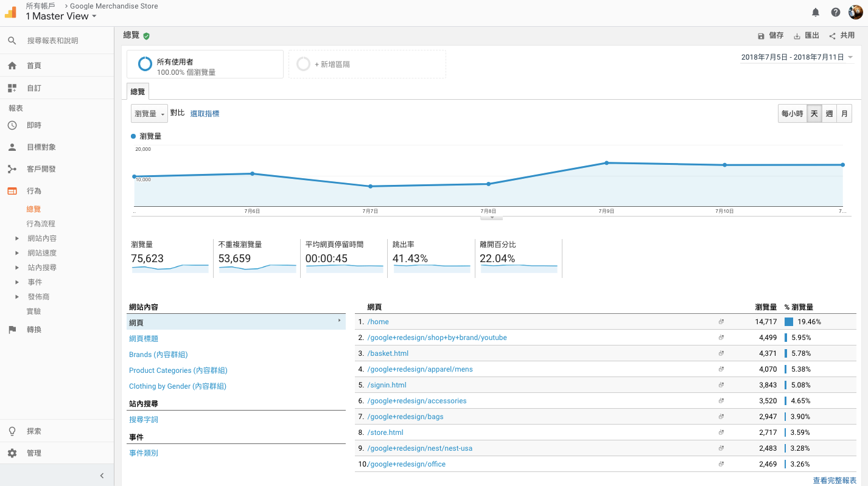Select the 總覽 report tab

pyautogui.click(x=138, y=92)
